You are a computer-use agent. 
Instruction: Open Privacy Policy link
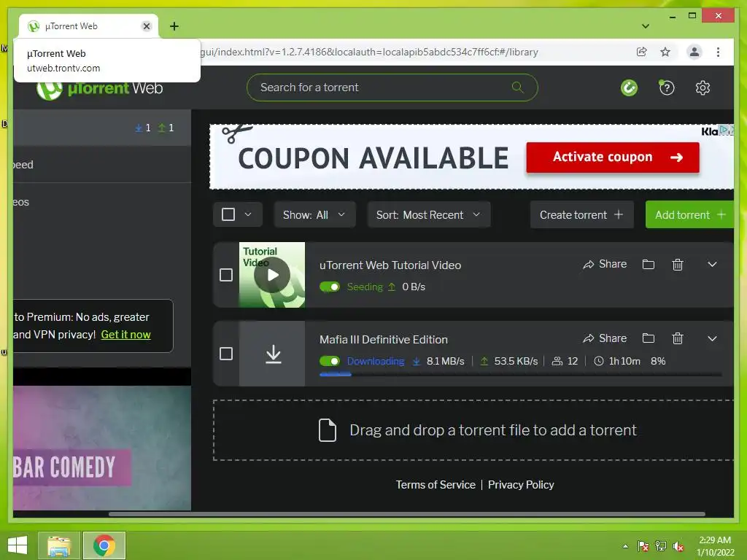521,485
